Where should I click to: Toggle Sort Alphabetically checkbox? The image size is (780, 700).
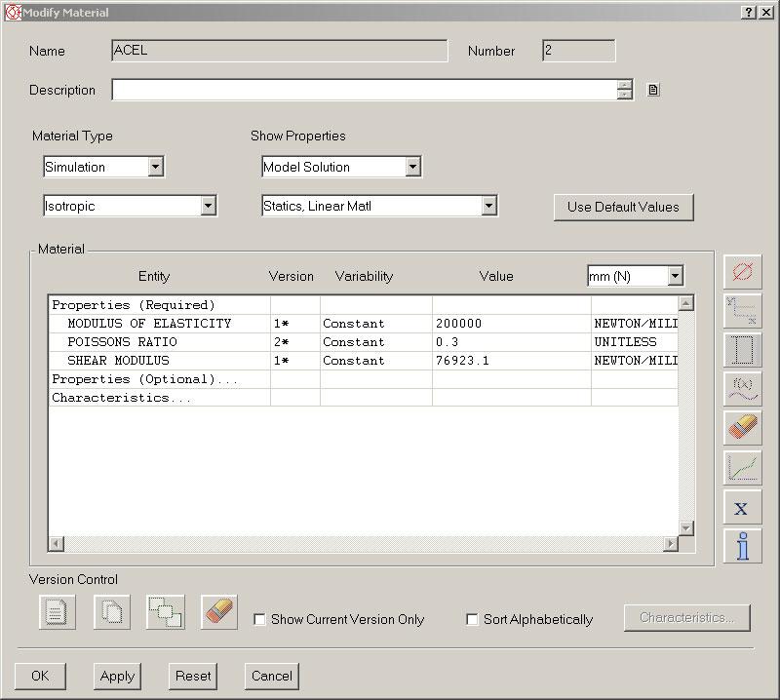[472, 619]
